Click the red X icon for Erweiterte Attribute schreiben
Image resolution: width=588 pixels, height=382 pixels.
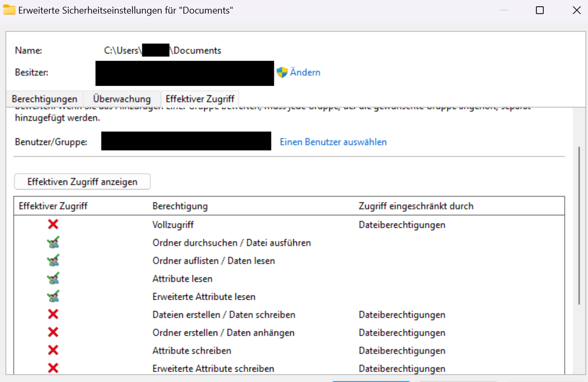click(53, 368)
